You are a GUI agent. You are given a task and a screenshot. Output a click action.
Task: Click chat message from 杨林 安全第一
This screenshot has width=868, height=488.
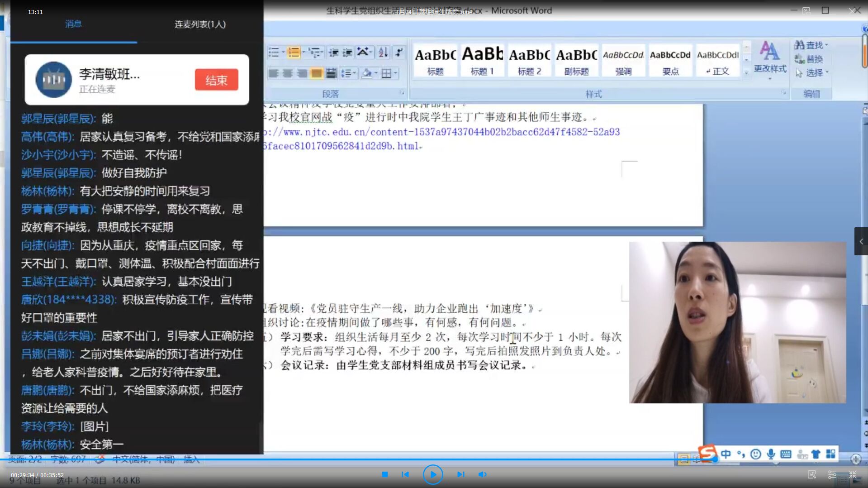(72, 444)
